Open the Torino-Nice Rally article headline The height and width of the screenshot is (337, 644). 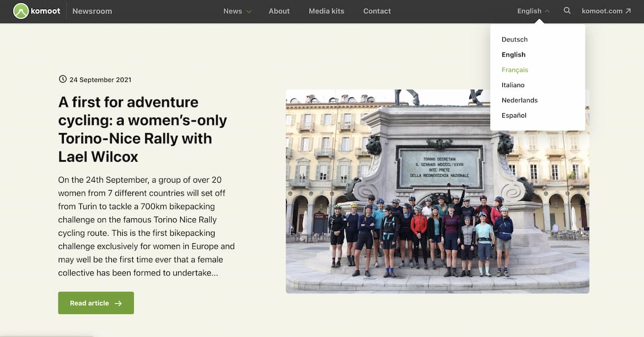point(142,129)
